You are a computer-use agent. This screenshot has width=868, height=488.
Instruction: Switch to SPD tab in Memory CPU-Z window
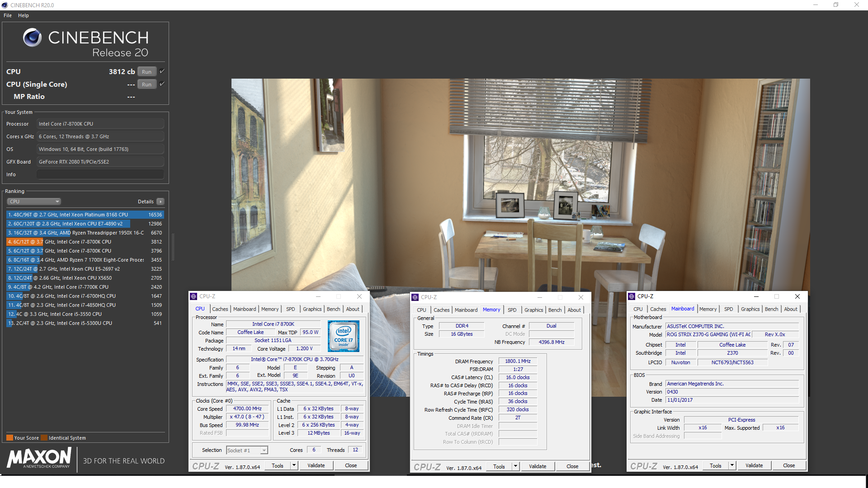coord(512,310)
